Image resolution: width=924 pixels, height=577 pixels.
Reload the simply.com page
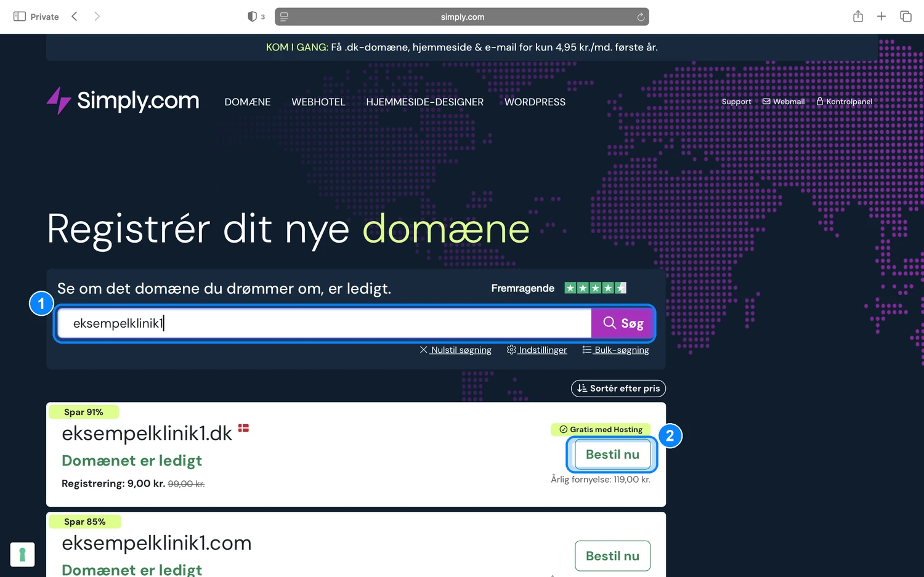click(641, 17)
